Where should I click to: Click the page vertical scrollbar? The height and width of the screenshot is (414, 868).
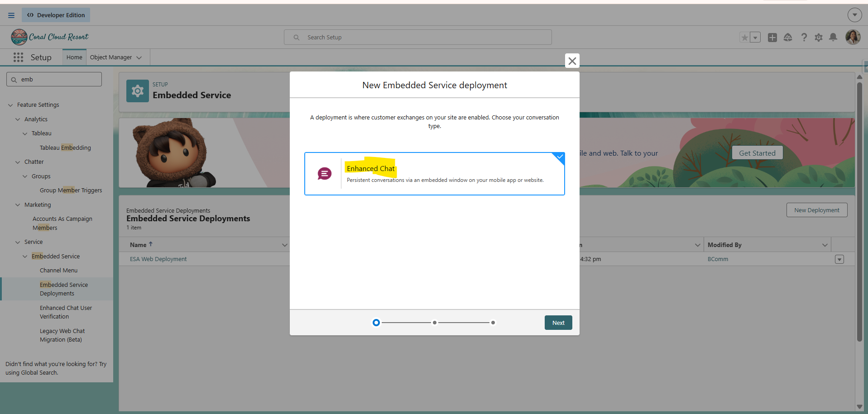pyautogui.click(x=859, y=212)
